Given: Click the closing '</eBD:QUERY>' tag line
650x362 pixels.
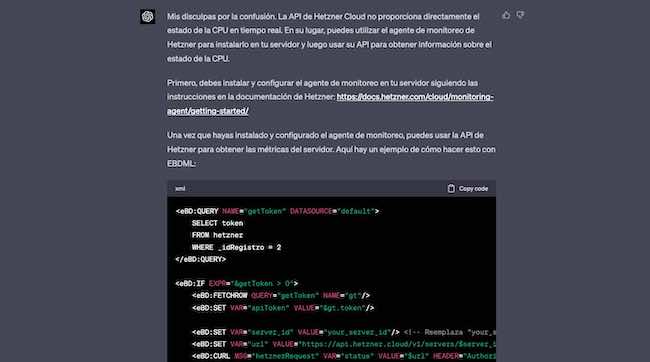Looking at the screenshot, I should (201, 259).
